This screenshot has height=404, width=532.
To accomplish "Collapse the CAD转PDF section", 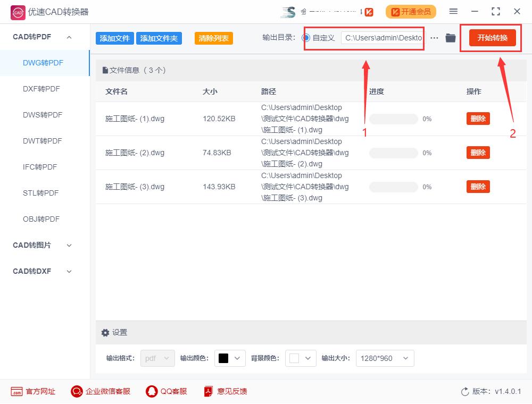I will click(69, 37).
